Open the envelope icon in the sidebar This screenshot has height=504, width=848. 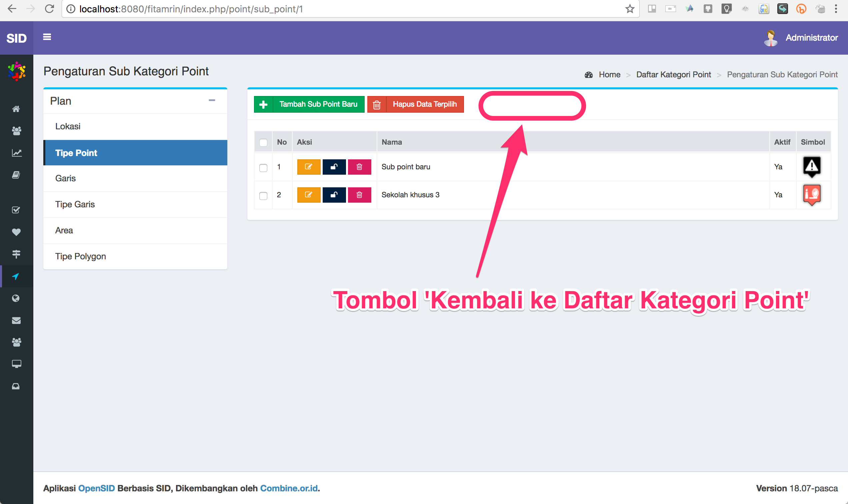[x=16, y=320]
